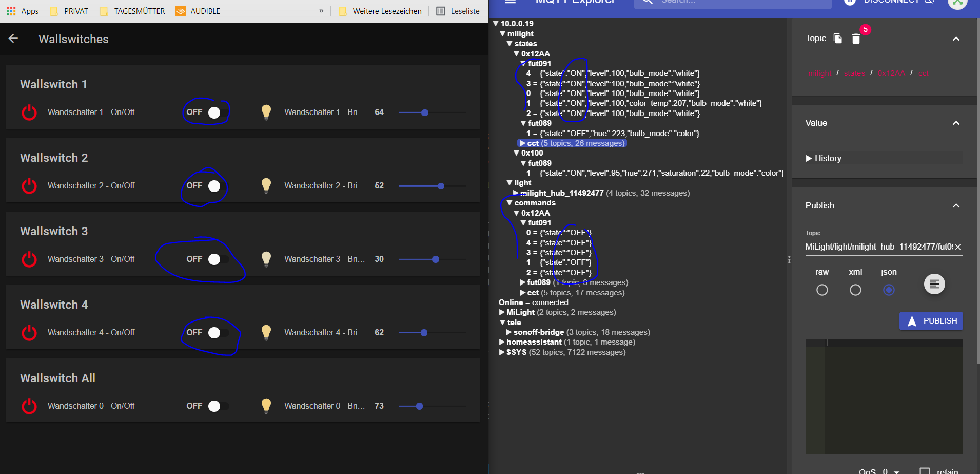Viewport: 980px width, 474px height.
Task: Expand the History section
Action: pos(824,158)
